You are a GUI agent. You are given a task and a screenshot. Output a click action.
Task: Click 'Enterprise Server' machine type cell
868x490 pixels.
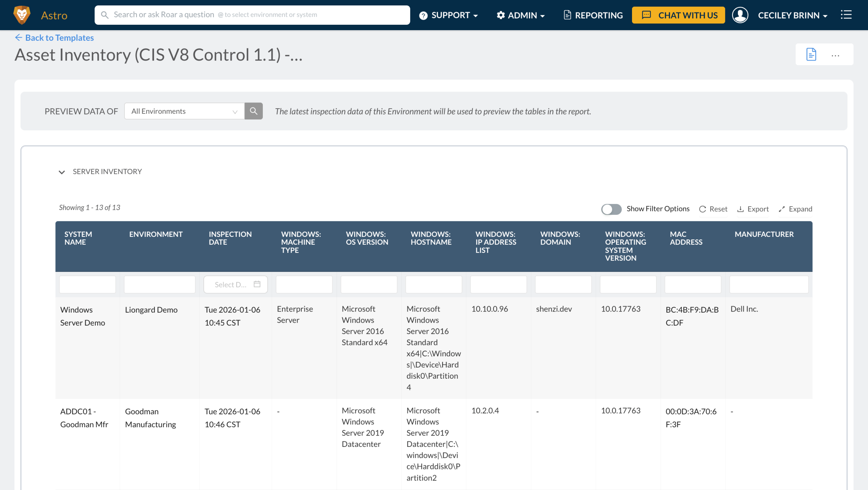[x=295, y=315]
